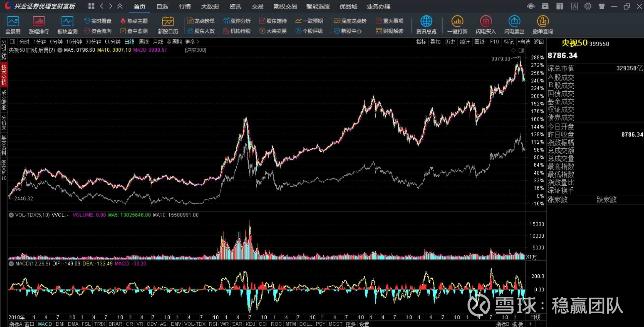The height and width of the screenshot is (327, 644).
Task: Open 模板 template selector
Action: coord(518,324)
